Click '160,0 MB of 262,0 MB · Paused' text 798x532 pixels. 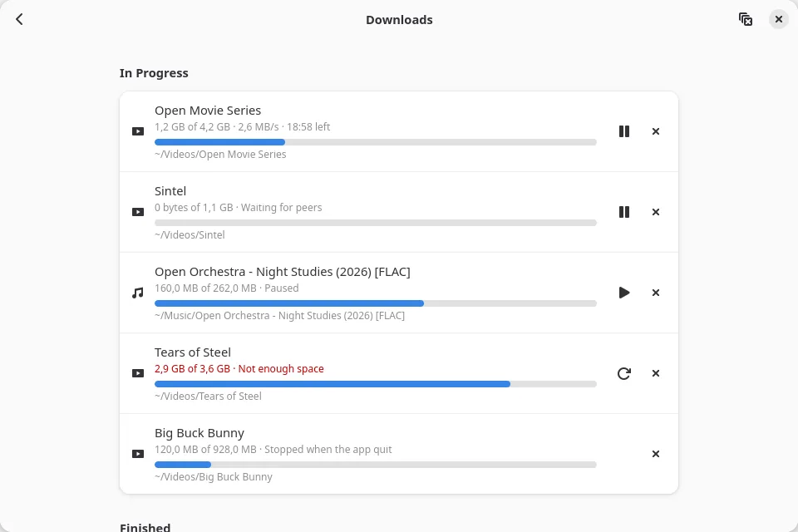(226, 288)
